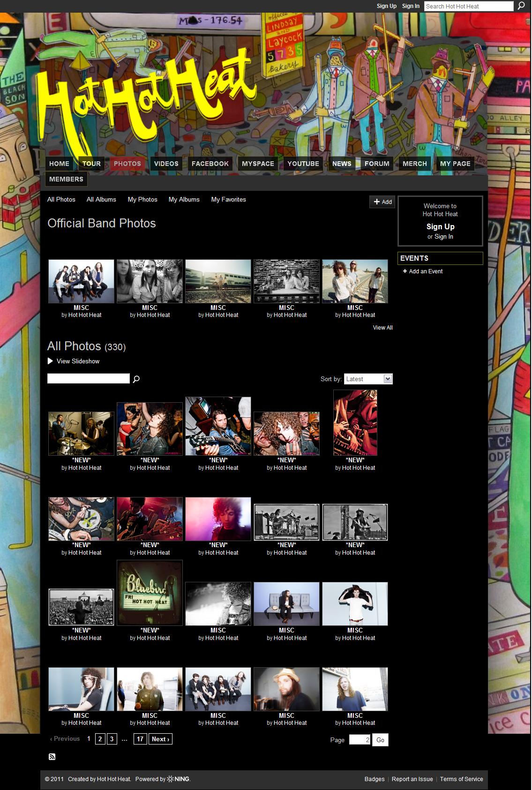The height and width of the screenshot is (790, 532).
Task: Open official photo on railroad tracks
Action: 355,281
